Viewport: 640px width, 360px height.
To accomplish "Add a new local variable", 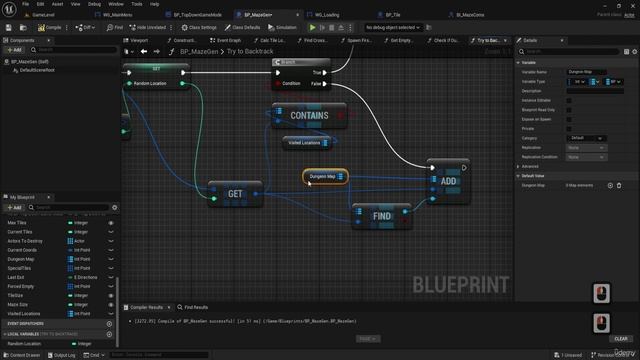I will (109, 334).
